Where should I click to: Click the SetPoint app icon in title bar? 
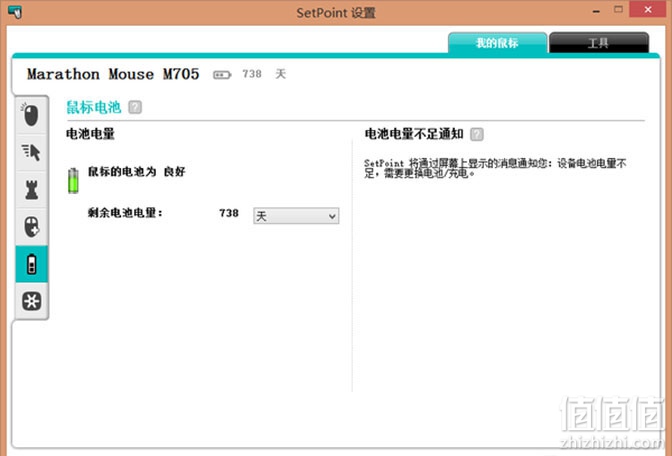coord(15,12)
